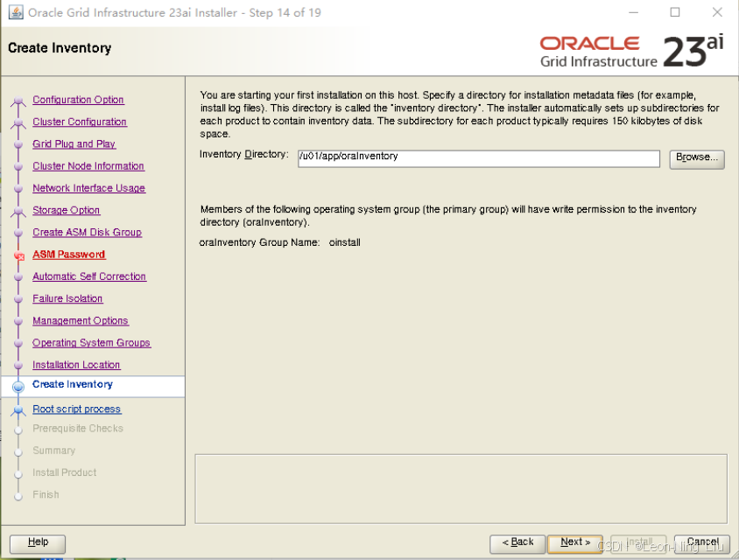Image resolution: width=739 pixels, height=560 pixels.
Task: Click the Storage Option step node icon
Action: [18, 212]
